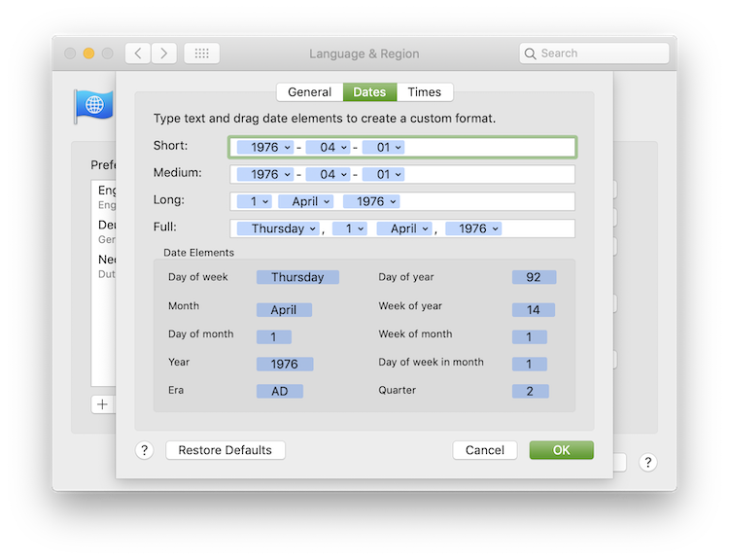Select the Era element token AD
The image size is (729, 560).
pyautogui.click(x=280, y=391)
